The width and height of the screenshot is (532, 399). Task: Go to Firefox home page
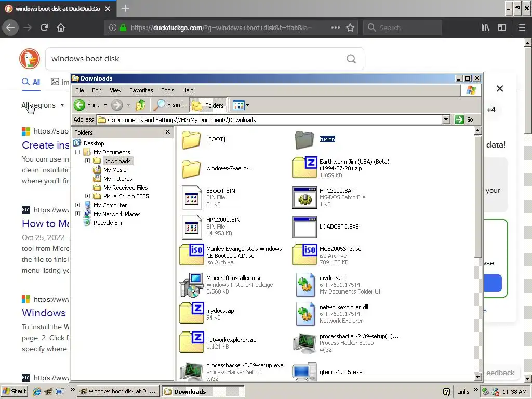[x=61, y=28]
